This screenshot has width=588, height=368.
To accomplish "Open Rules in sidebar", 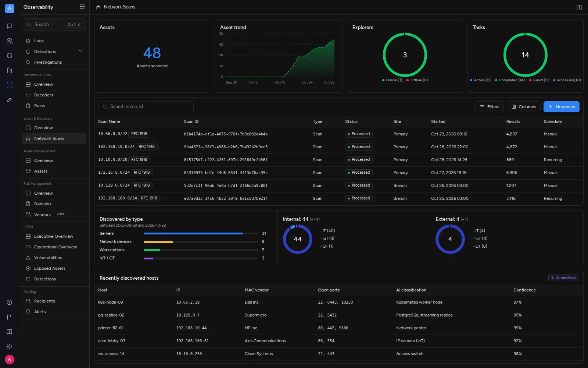I will (54, 106).
